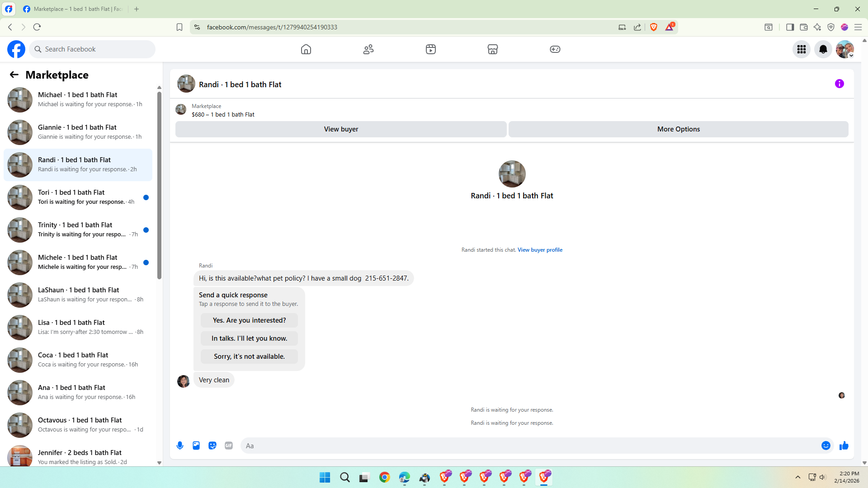Open Facebook notifications bell

click(823, 49)
